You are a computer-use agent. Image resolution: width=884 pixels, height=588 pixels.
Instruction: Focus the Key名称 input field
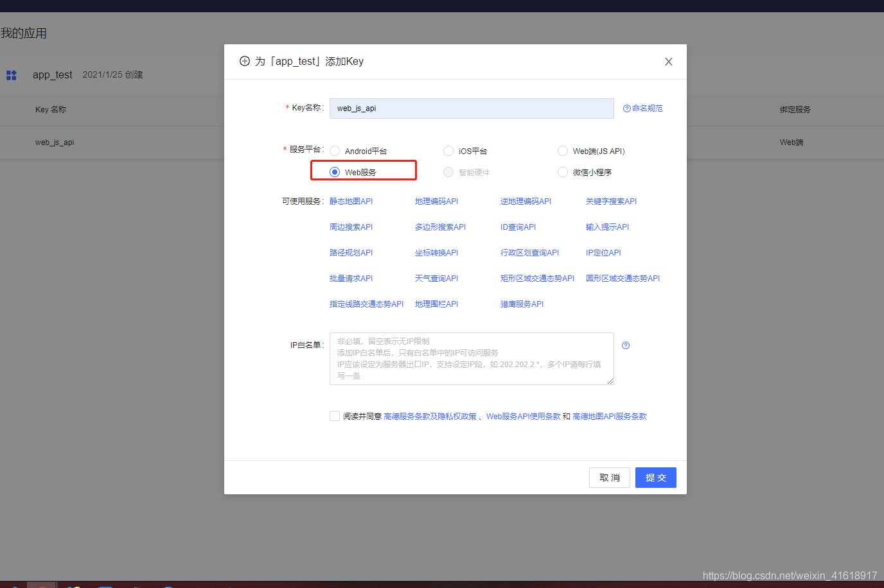click(x=472, y=108)
